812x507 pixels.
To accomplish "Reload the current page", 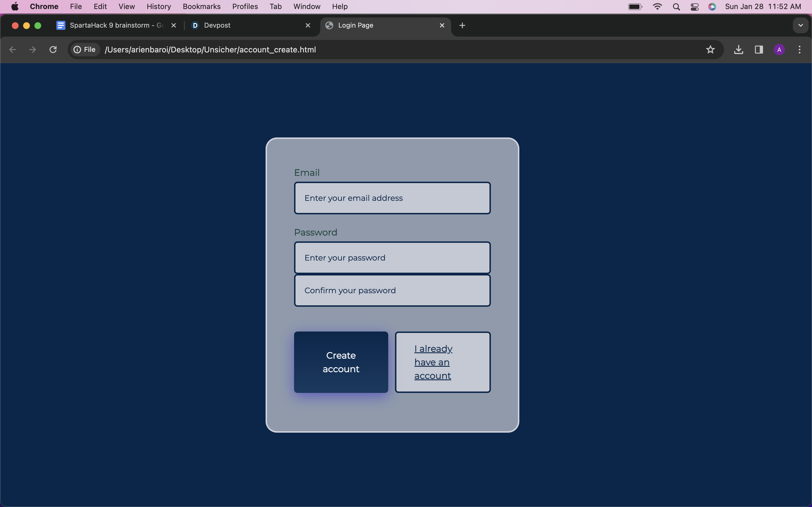I will (53, 50).
